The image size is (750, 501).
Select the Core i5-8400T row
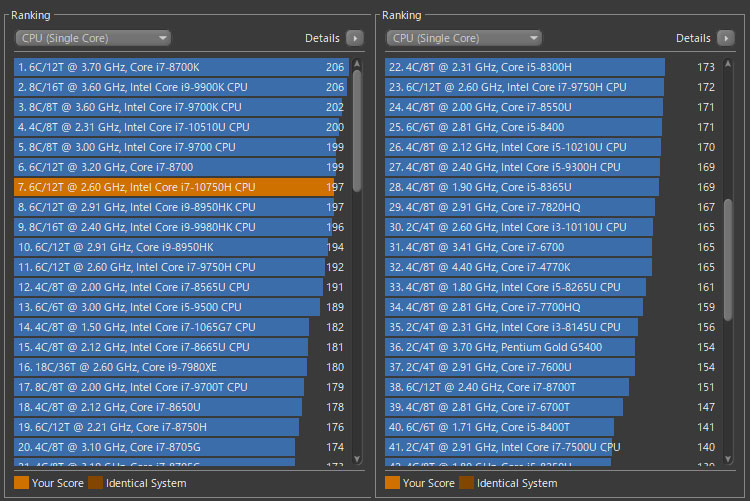552,427
